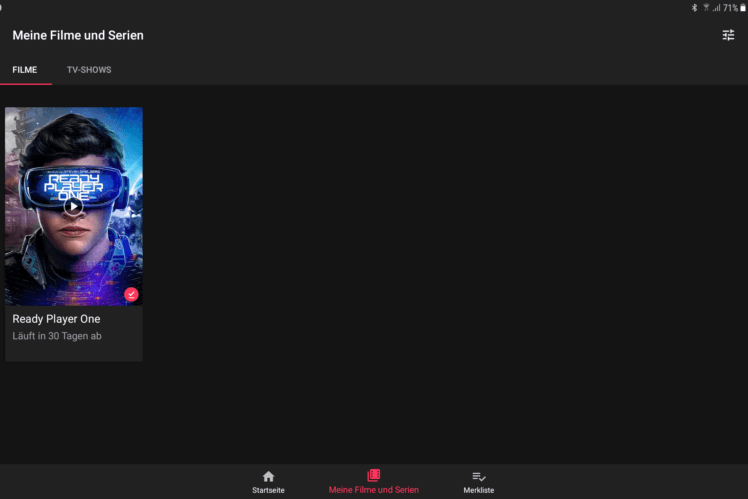
Task: Open the Ready Player One poster thumbnail
Action: point(74,206)
